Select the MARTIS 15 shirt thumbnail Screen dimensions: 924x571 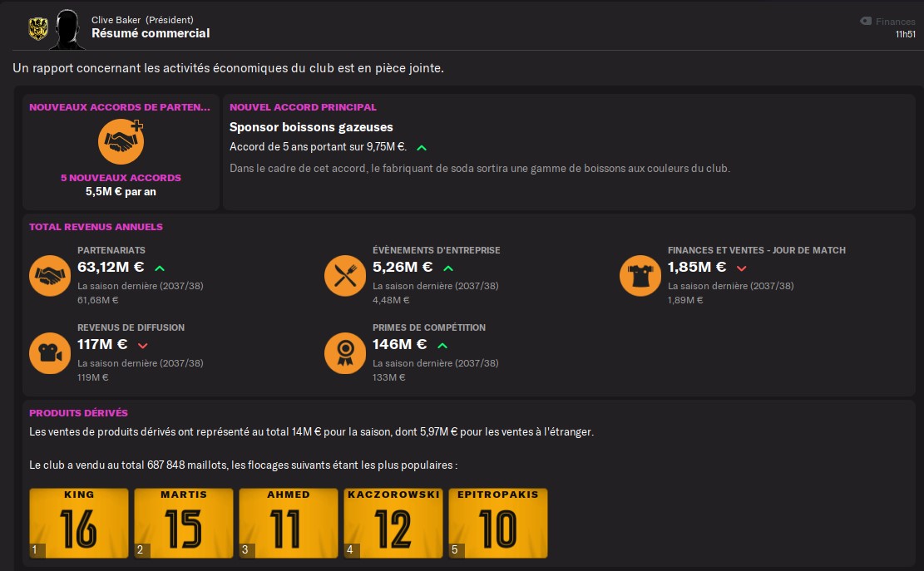tap(184, 523)
